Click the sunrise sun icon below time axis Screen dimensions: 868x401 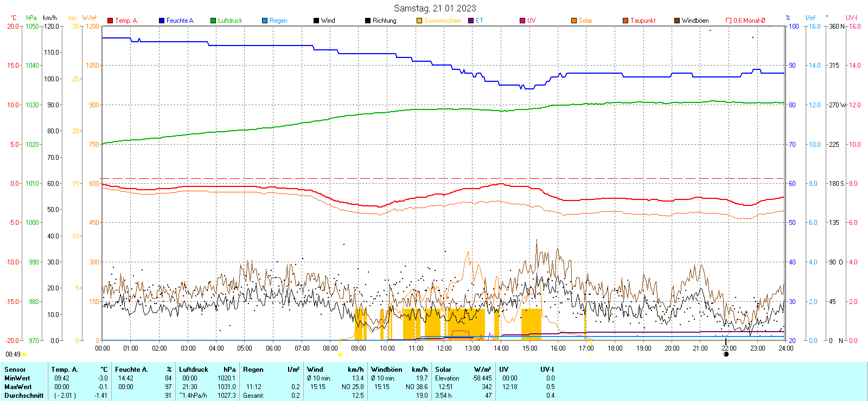[x=340, y=354]
